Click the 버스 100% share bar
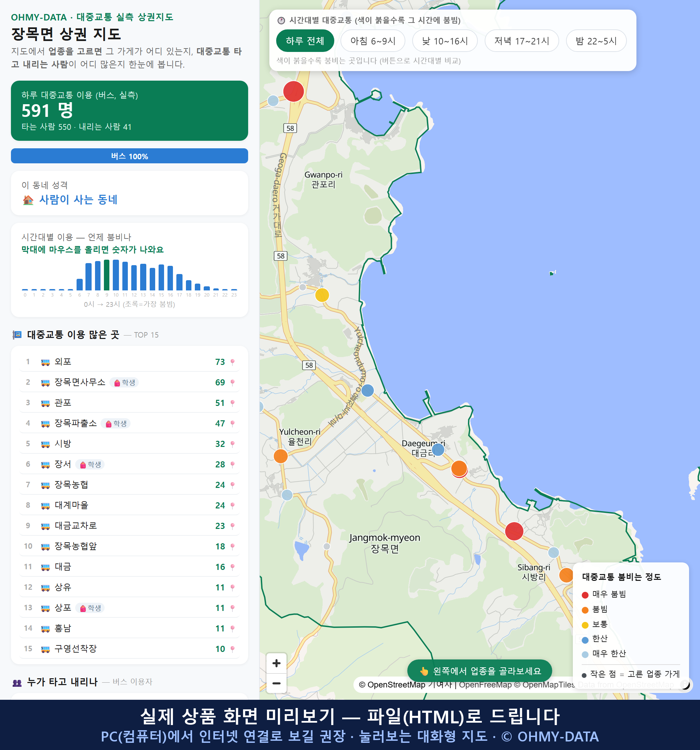Image resolution: width=700 pixels, height=750 pixels. 130,156
